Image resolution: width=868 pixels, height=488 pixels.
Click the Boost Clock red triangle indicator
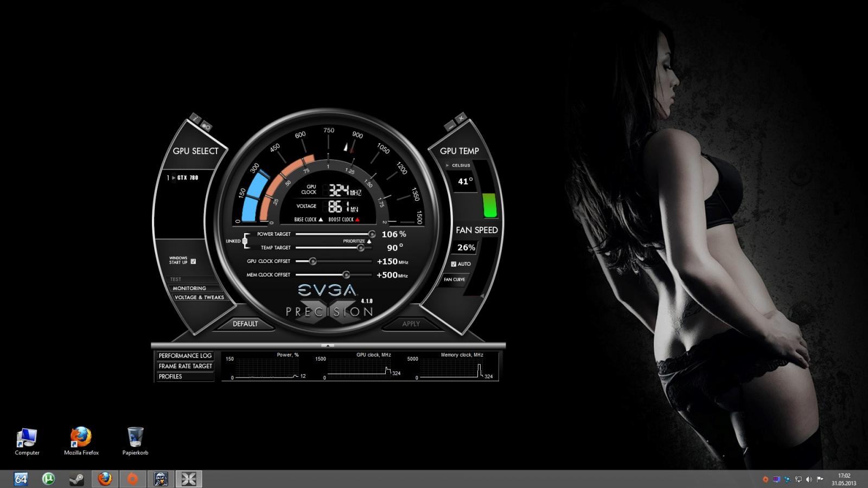358,220
